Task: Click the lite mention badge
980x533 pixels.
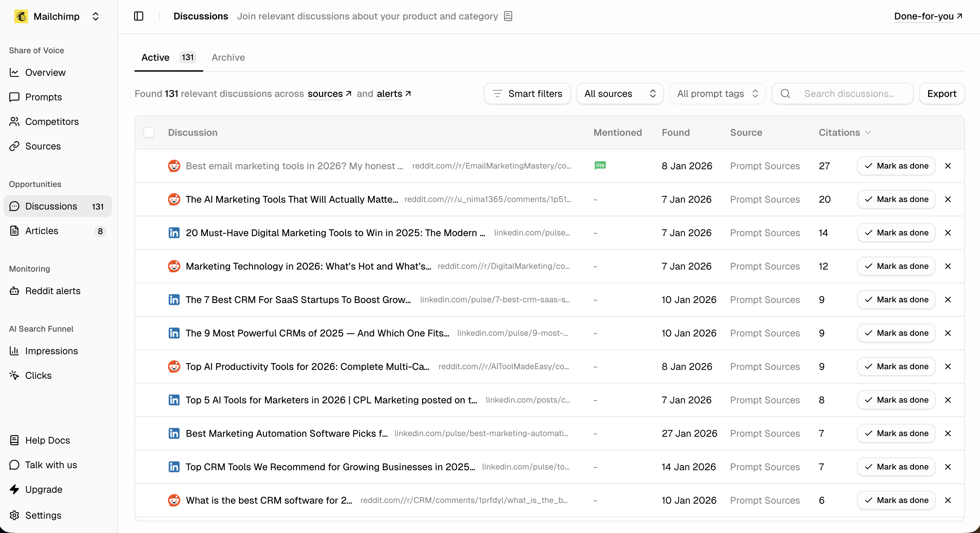Action: click(600, 166)
